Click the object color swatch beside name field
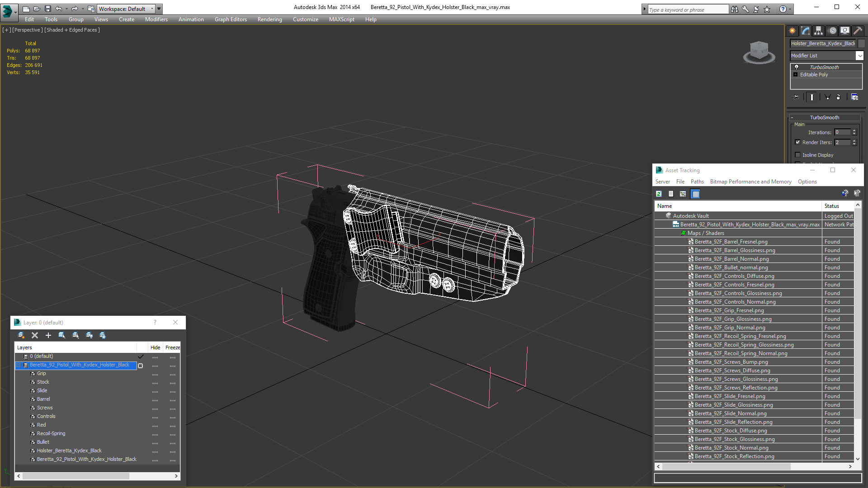The width and height of the screenshot is (868, 488). point(861,43)
